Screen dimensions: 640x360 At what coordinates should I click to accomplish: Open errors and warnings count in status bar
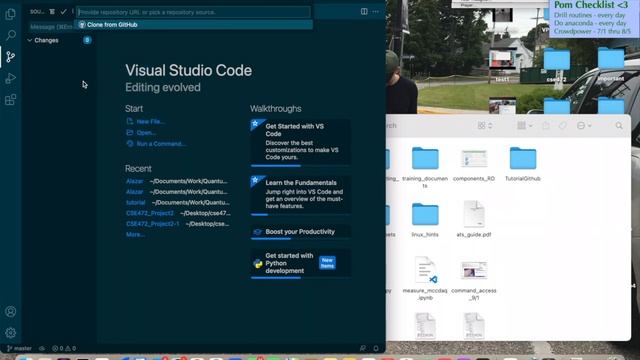(64, 348)
